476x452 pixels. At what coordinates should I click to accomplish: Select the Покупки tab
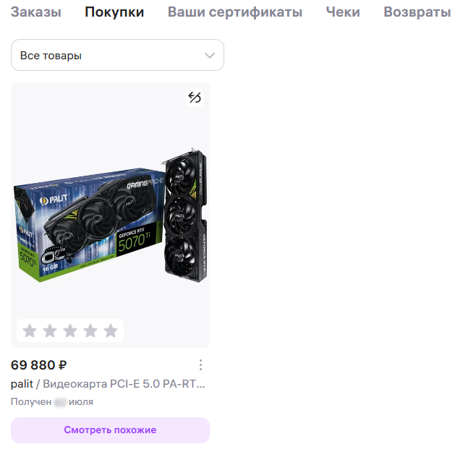tap(114, 12)
